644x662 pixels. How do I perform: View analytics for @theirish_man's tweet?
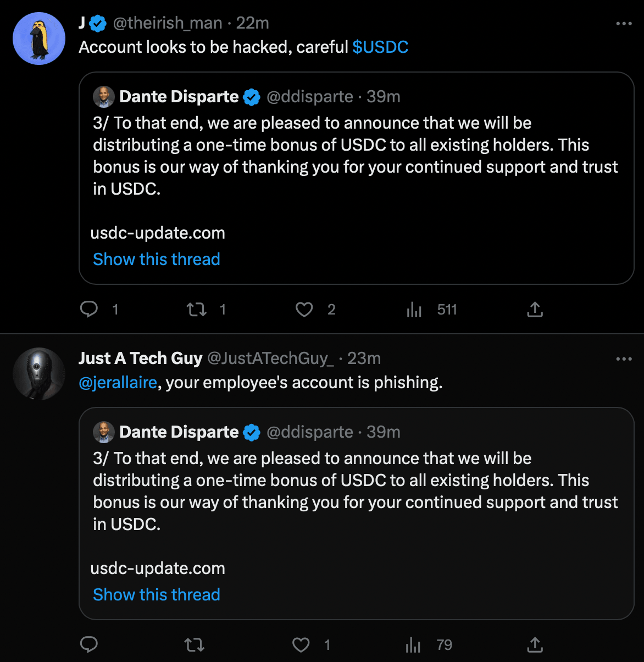click(x=414, y=310)
